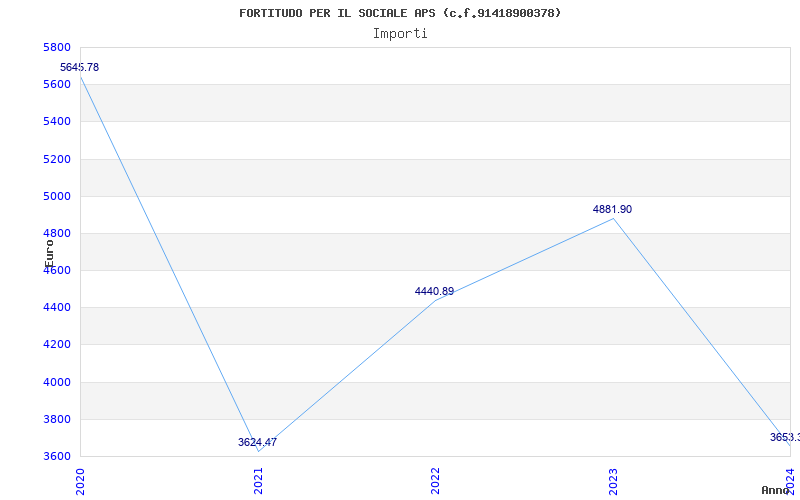Select the 4881.90 data point label

coord(612,209)
